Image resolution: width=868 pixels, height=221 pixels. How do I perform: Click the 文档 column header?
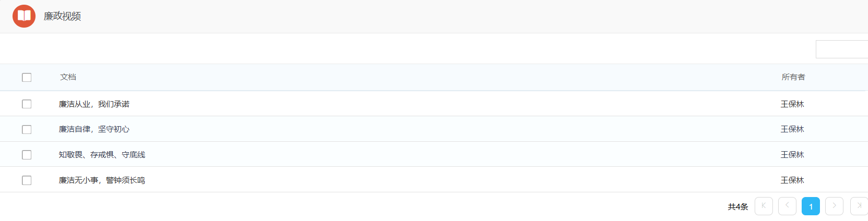pos(68,77)
